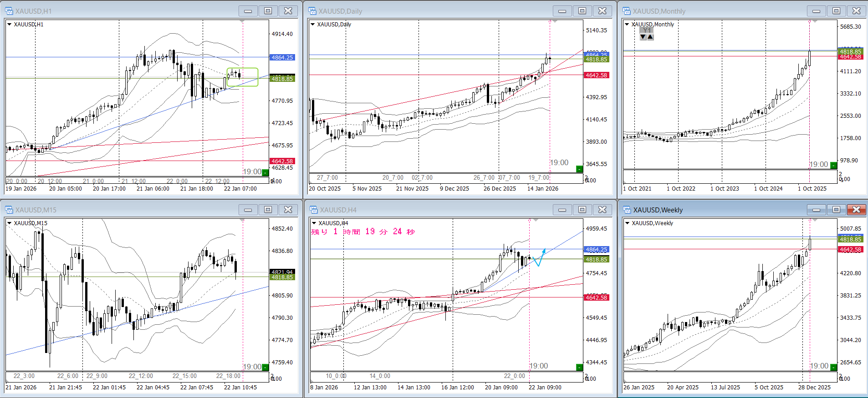Open the XAUUSD,H1 chart dropdown triangle

click(x=9, y=25)
